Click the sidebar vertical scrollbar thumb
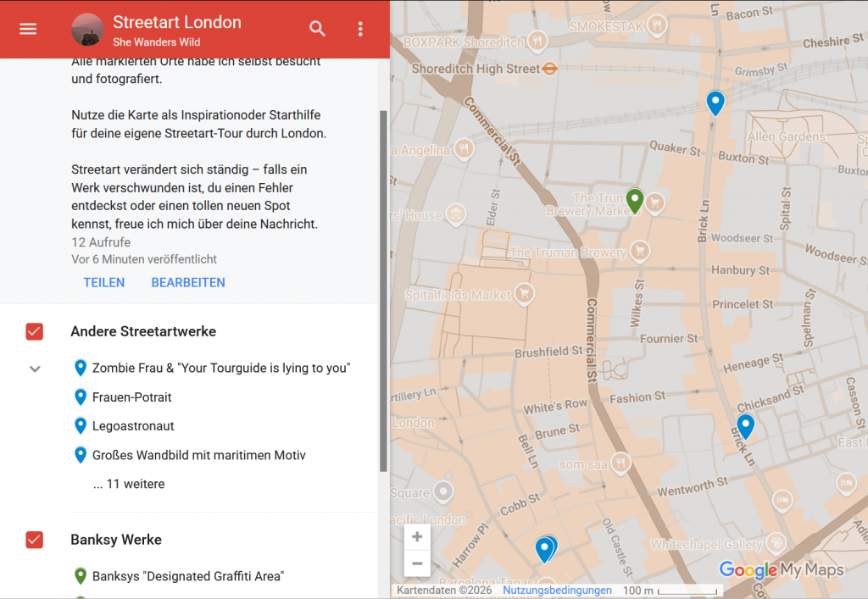This screenshot has width=868, height=599. [x=383, y=291]
